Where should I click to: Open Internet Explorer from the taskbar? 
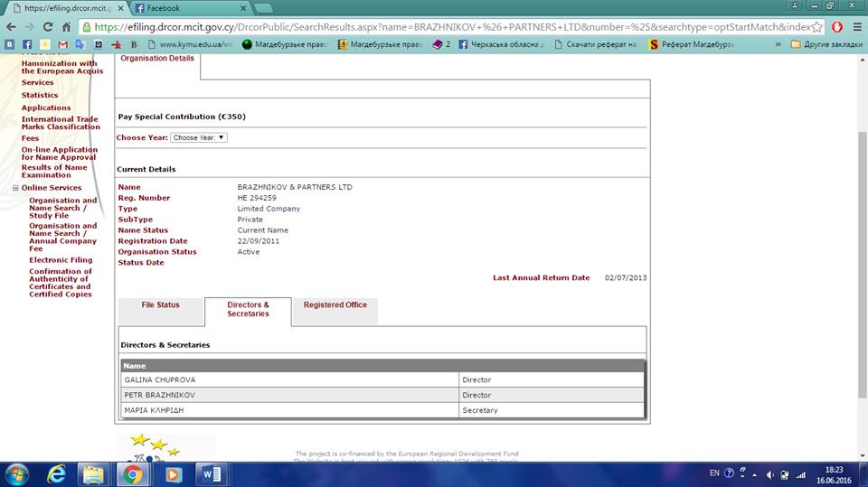[x=56, y=474]
